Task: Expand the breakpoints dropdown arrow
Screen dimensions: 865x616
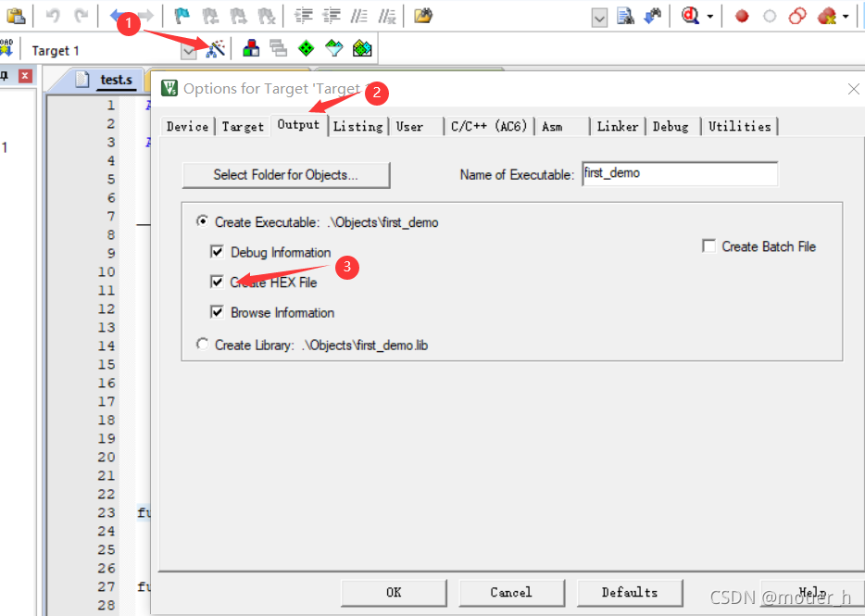Action: [x=846, y=17]
